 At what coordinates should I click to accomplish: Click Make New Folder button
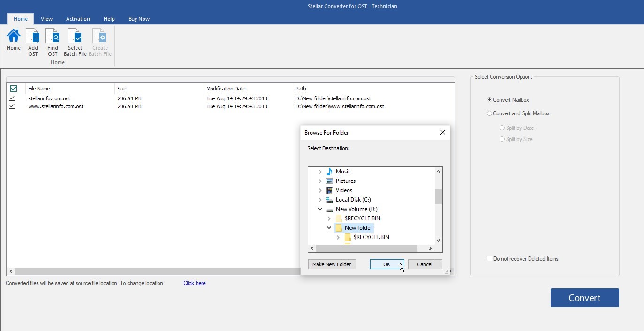coord(332,264)
